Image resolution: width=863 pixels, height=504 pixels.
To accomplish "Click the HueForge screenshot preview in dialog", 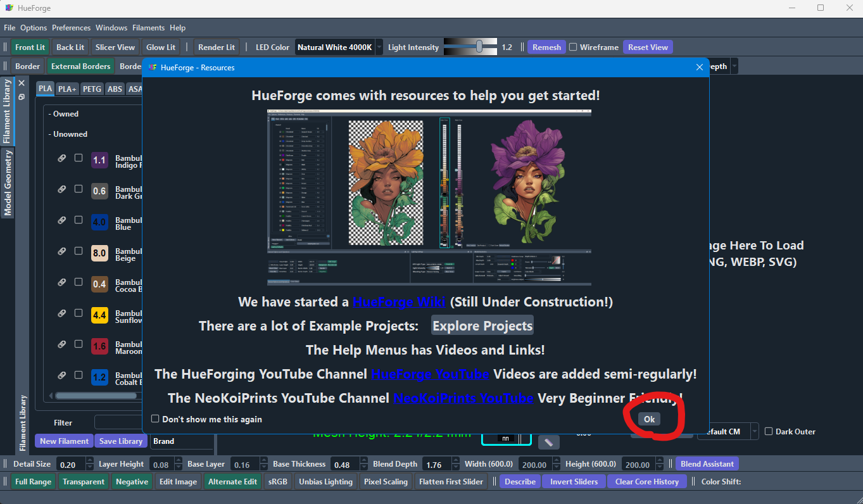I will pyautogui.click(x=429, y=198).
